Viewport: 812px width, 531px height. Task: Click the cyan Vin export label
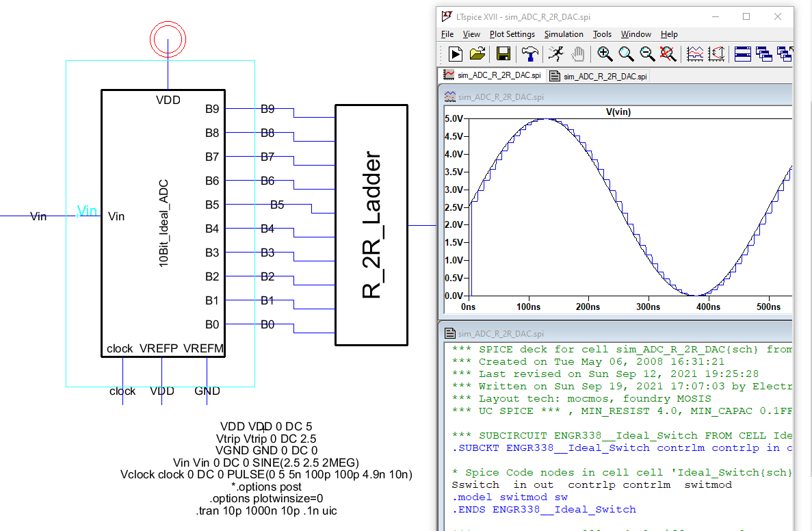(86, 211)
